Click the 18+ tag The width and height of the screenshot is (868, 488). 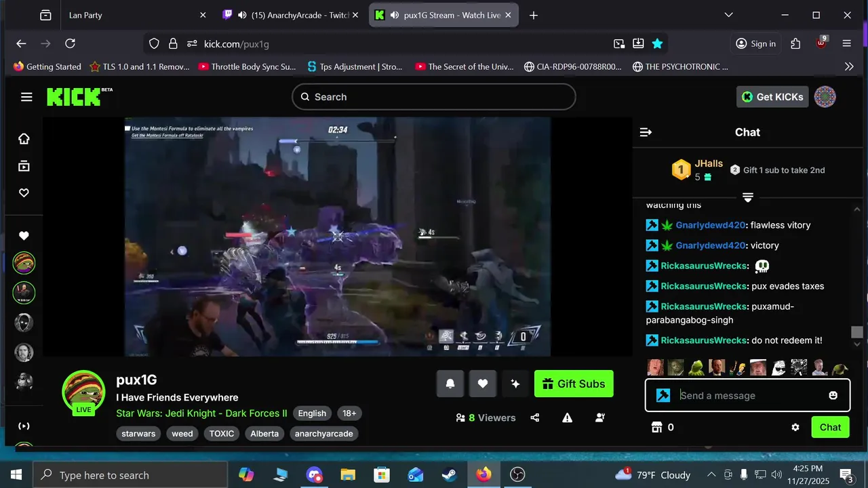pos(349,413)
